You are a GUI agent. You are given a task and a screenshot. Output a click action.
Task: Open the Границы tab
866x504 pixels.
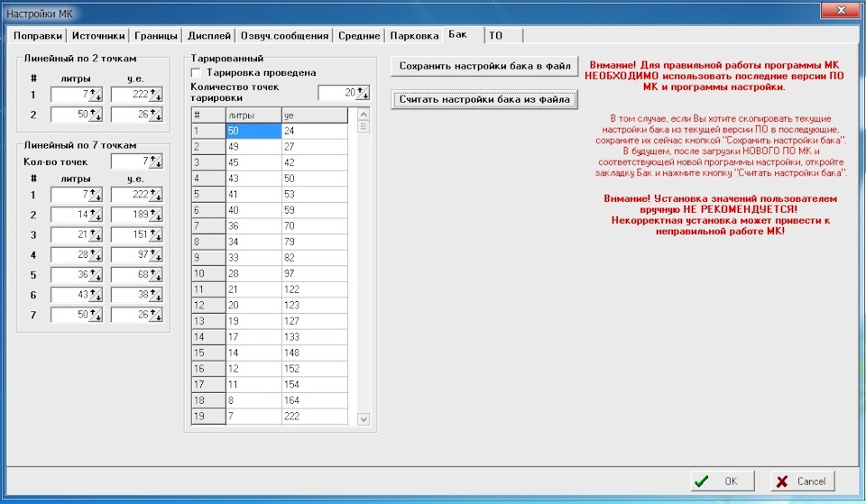click(156, 36)
